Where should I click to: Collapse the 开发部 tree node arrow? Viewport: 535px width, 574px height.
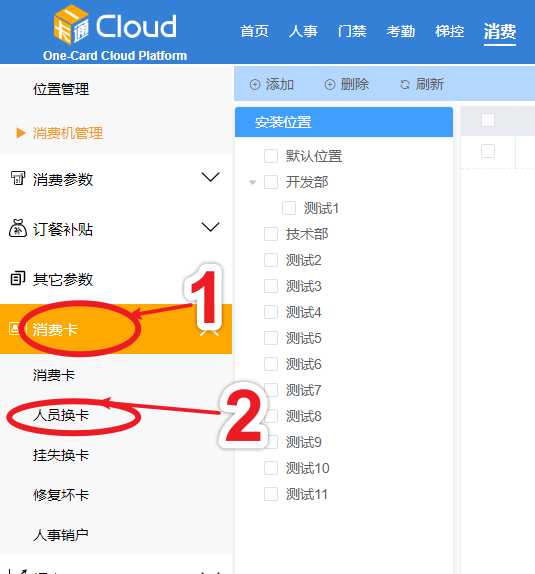coord(252,182)
